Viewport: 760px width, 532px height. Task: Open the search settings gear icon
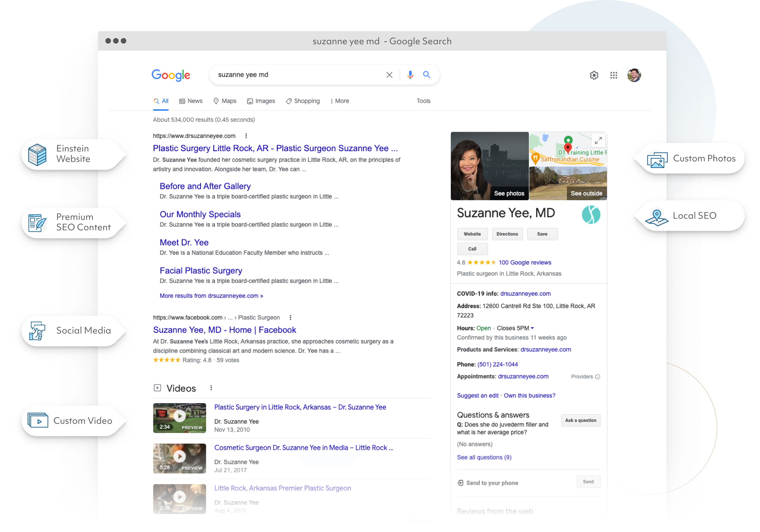click(x=594, y=75)
